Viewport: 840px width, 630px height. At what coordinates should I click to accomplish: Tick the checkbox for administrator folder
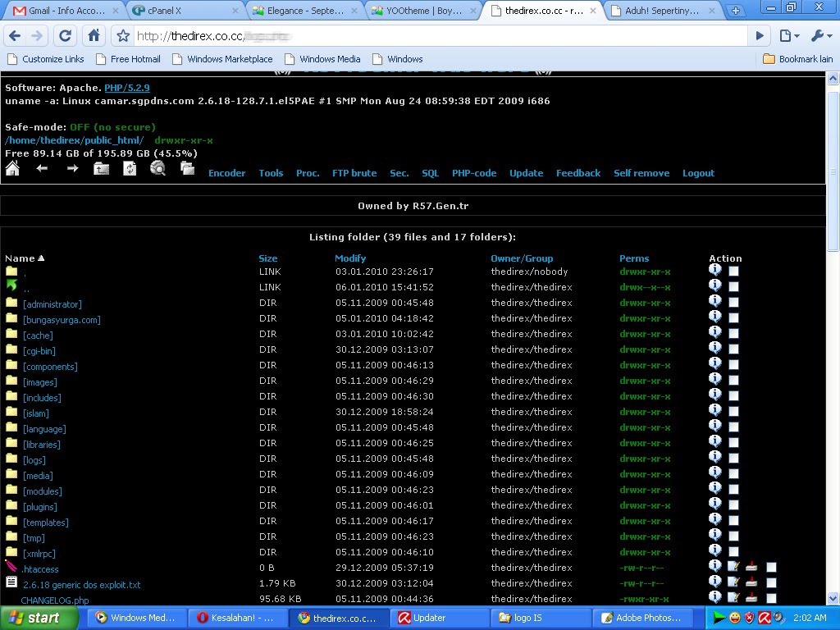[x=733, y=303]
